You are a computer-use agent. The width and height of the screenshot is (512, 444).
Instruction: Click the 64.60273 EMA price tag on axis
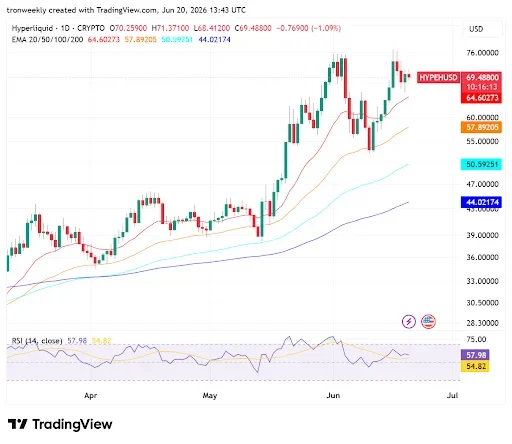click(481, 98)
